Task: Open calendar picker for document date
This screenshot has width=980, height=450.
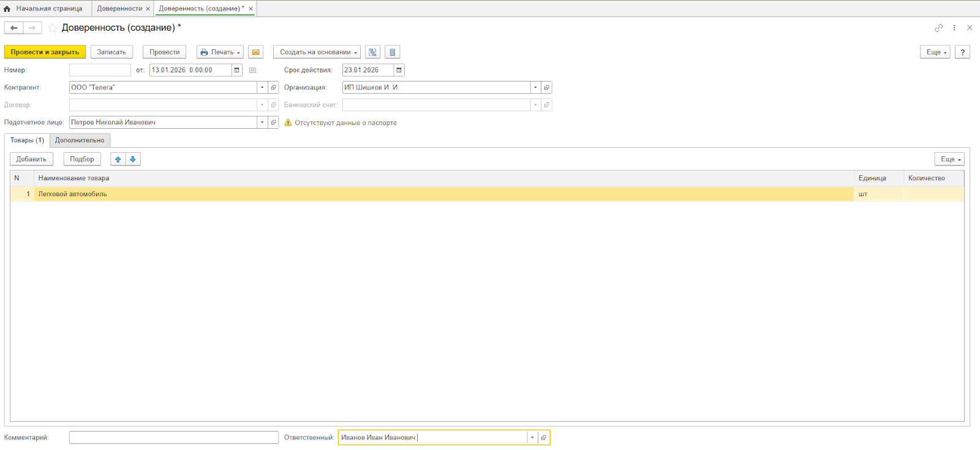Action: point(237,70)
